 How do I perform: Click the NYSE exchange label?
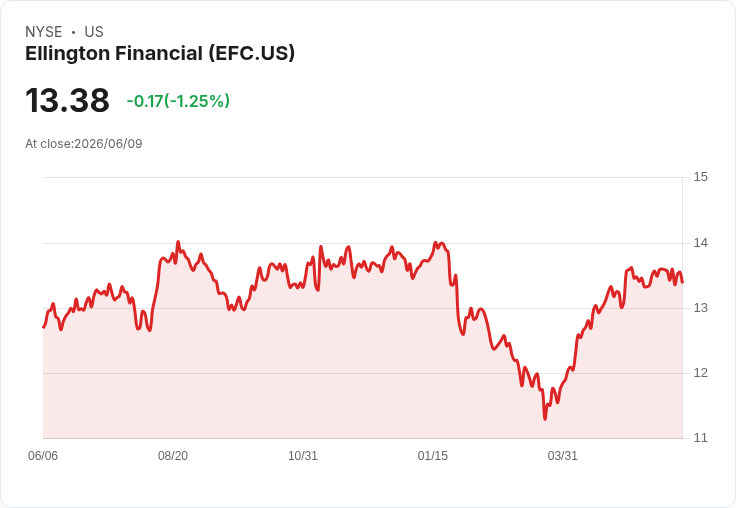(x=44, y=32)
